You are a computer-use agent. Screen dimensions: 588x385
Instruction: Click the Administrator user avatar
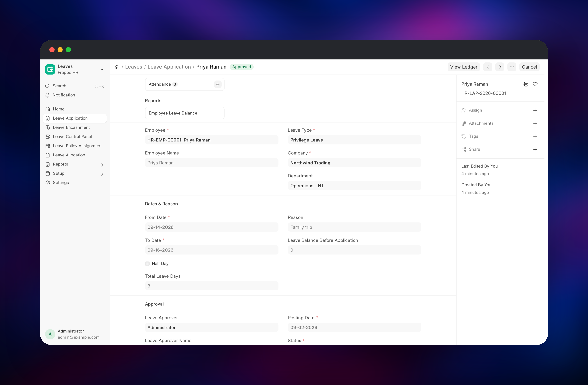tap(50, 334)
